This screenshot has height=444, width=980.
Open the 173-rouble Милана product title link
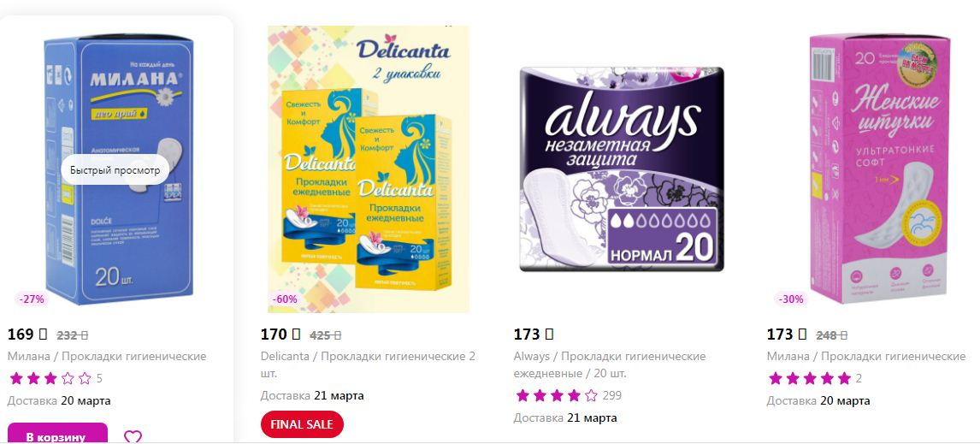coord(866,357)
